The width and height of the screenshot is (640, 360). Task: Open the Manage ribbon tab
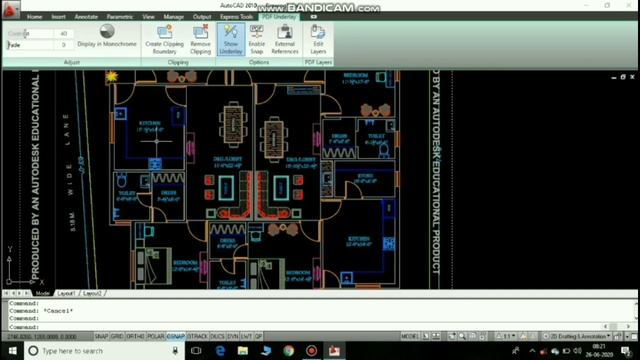pos(173,17)
